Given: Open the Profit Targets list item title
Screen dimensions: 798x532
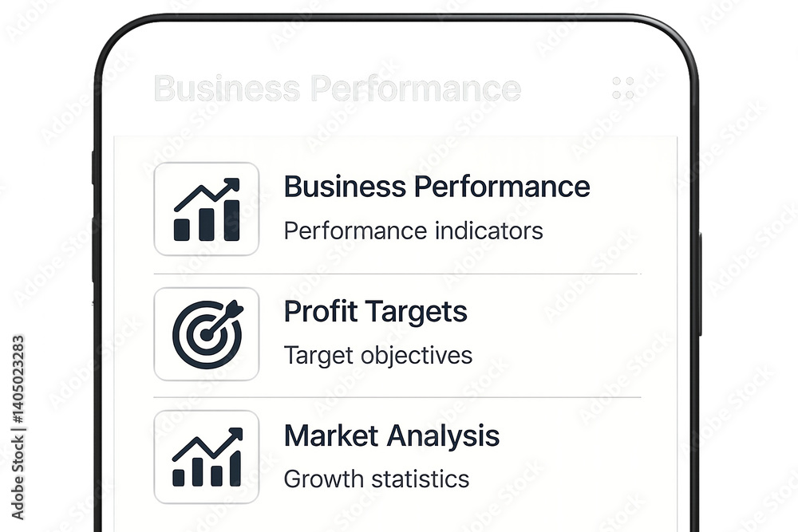Looking at the screenshot, I should 376,312.
